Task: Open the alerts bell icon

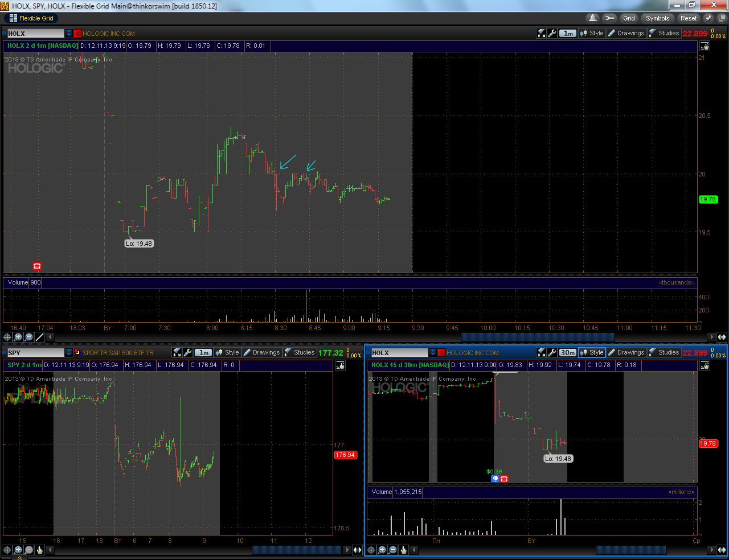Action: tap(593, 18)
